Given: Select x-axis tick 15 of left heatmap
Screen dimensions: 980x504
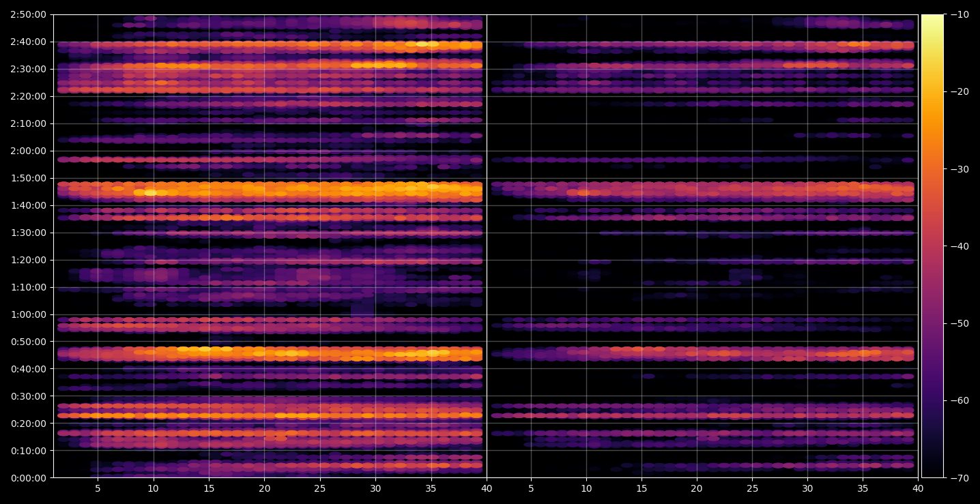Looking at the screenshot, I should [x=209, y=488].
